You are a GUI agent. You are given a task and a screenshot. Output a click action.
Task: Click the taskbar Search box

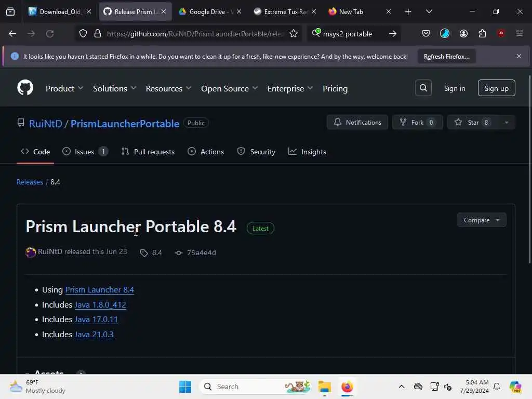pyautogui.click(x=255, y=387)
